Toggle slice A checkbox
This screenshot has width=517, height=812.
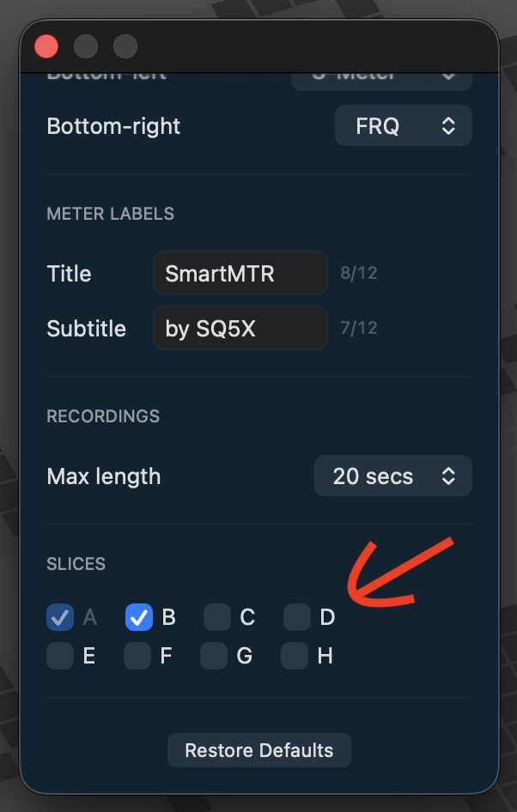60,616
